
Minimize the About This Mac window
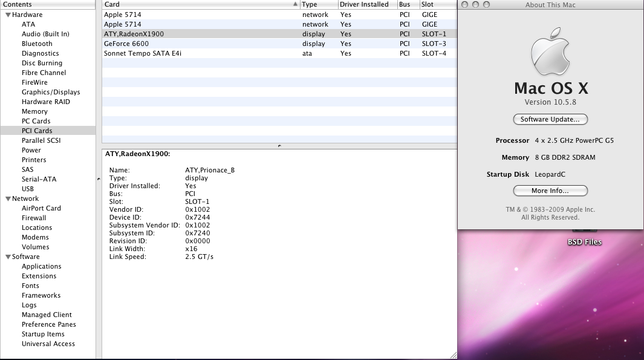coord(476,4)
